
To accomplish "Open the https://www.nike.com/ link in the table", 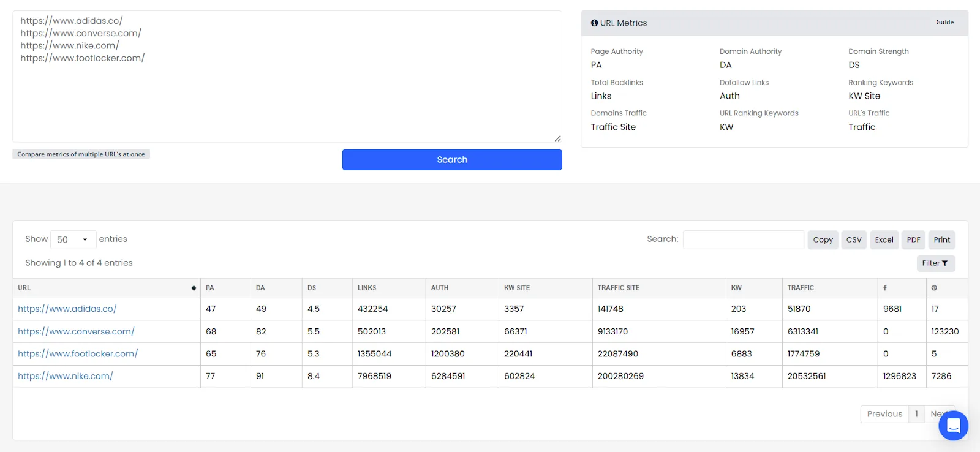I will coord(65,376).
